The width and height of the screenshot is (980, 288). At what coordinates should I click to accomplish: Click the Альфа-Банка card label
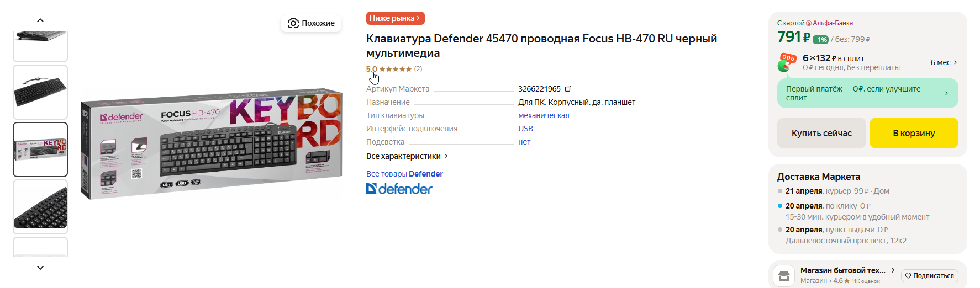point(829,23)
